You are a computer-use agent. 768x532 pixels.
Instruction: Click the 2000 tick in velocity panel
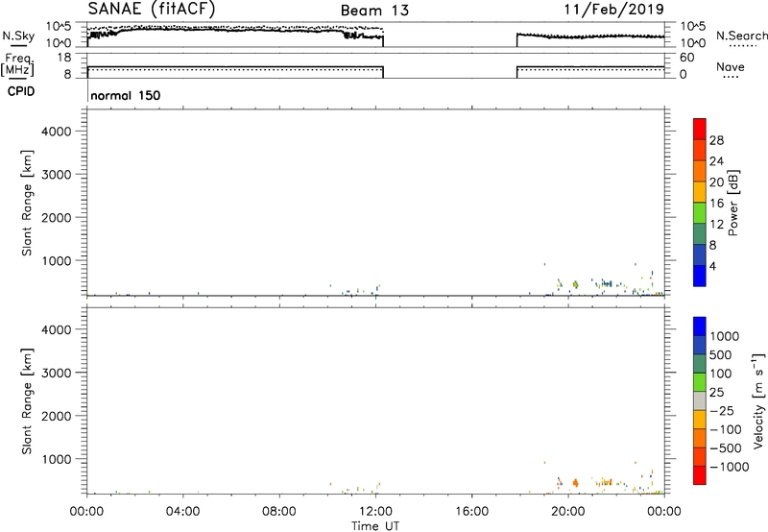[x=57, y=416]
